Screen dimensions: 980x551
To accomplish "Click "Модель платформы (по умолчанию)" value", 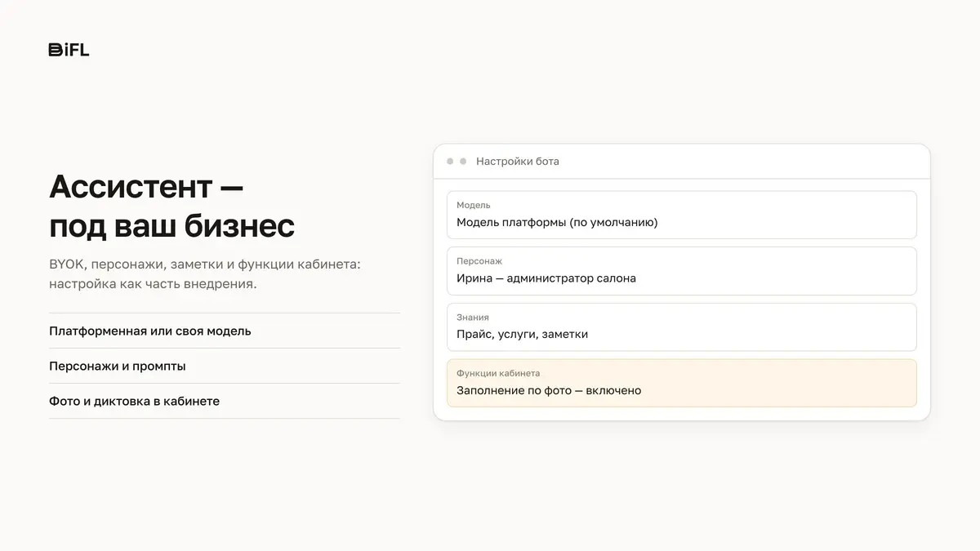I will [x=557, y=222].
